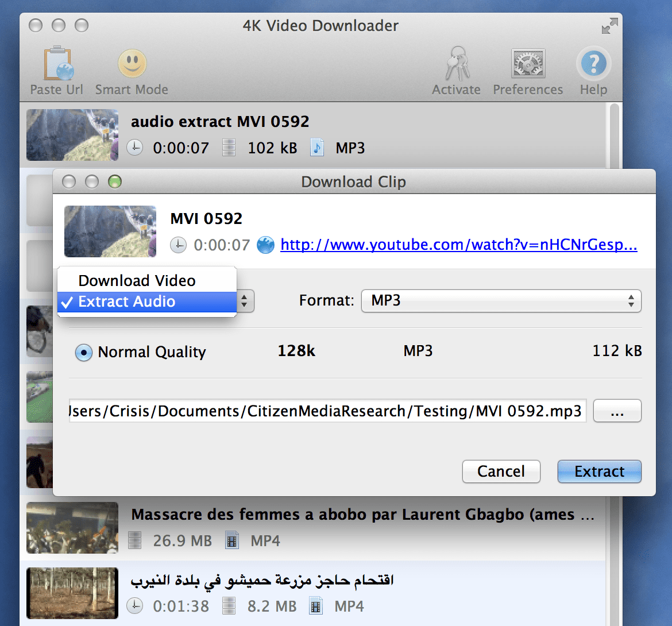Open Preferences gear icon
The height and width of the screenshot is (626, 672).
(x=528, y=63)
